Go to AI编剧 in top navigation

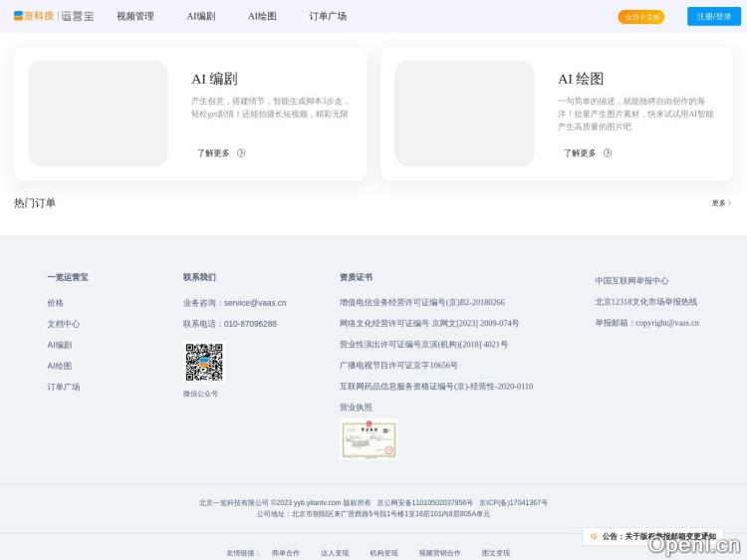(200, 17)
